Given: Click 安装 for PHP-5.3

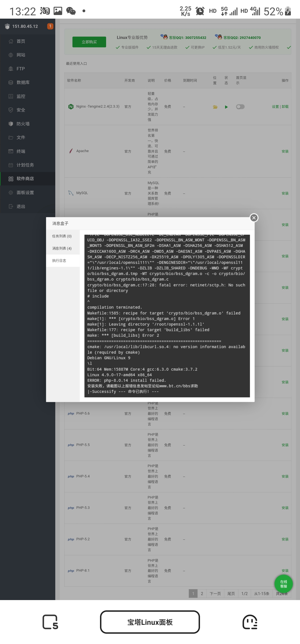Looking at the screenshot, I should point(285,508).
